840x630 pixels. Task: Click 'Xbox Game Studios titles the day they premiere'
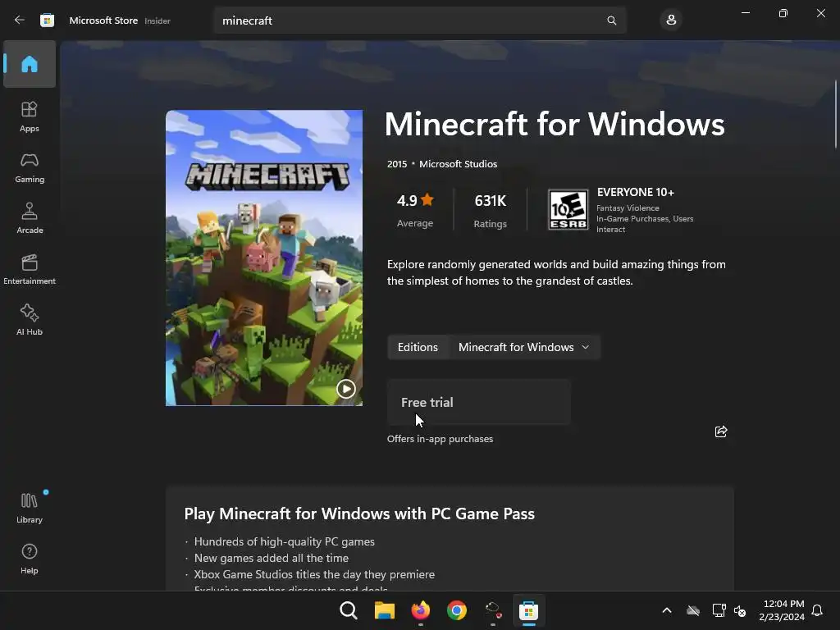click(314, 574)
